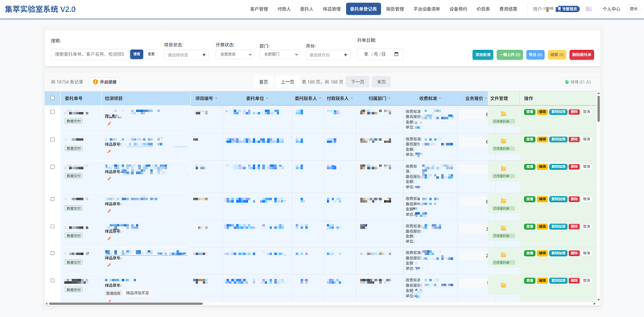Open the 委托联系人 column filter arrow
644x317 pixels.
pyautogui.click(x=319, y=98)
